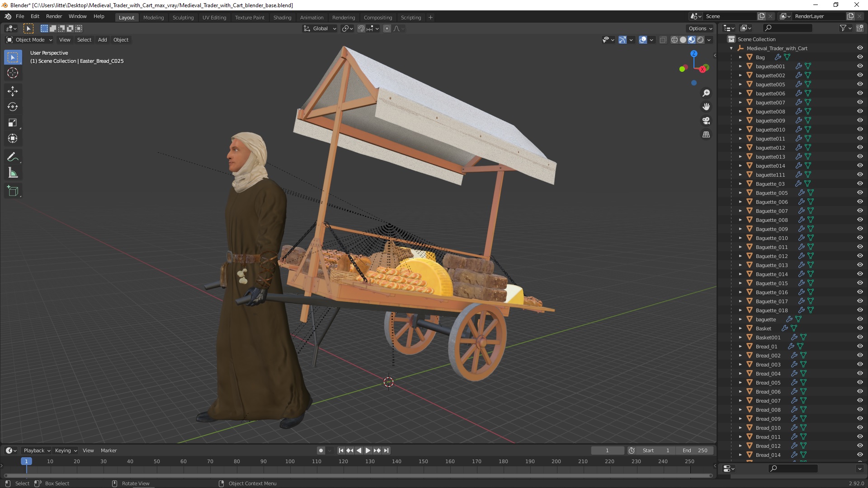Toggle X-ray display
The image size is (868, 488).
point(663,40)
